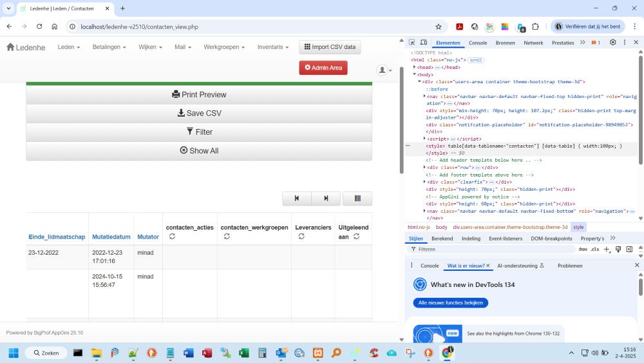The height and width of the screenshot is (363, 644).
Task: Sort by Mutatiedatum column
Action: (111, 237)
